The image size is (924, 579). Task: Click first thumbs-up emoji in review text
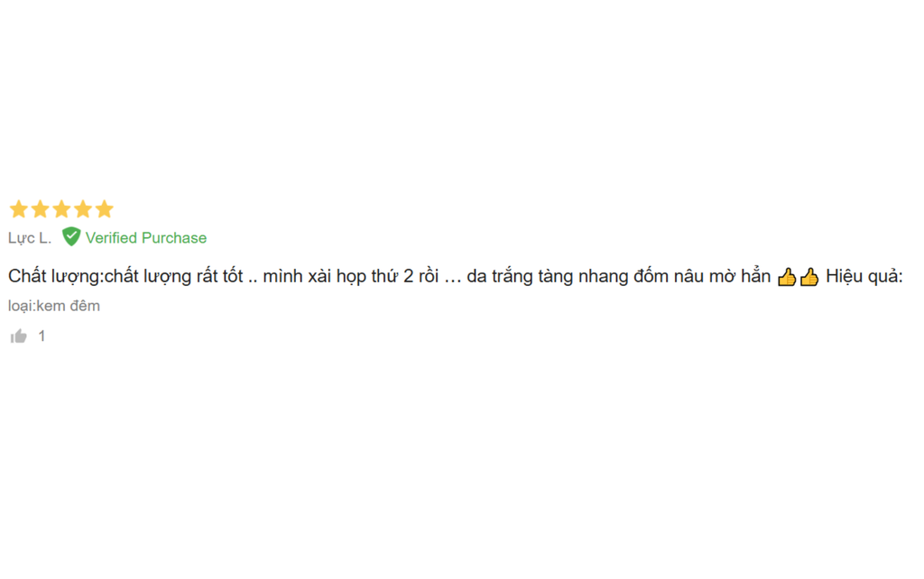pos(787,277)
